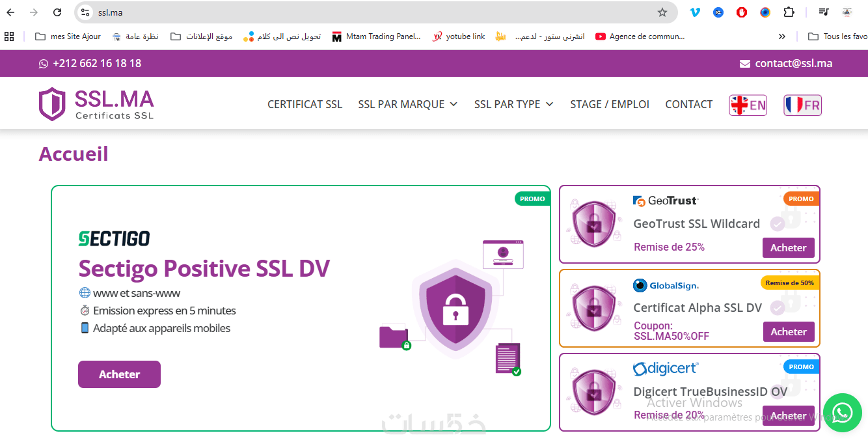
Task: Open the media control playlist icon
Action: click(x=824, y=12)
